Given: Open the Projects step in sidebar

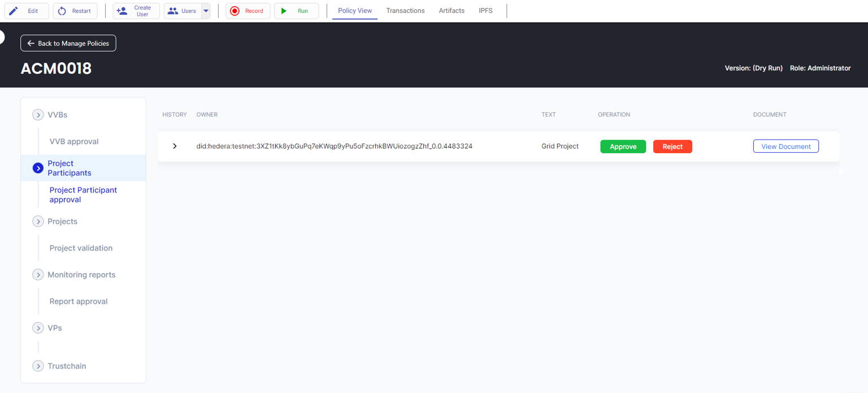Looking at the screenshot, I should click(x=62, y=221).
